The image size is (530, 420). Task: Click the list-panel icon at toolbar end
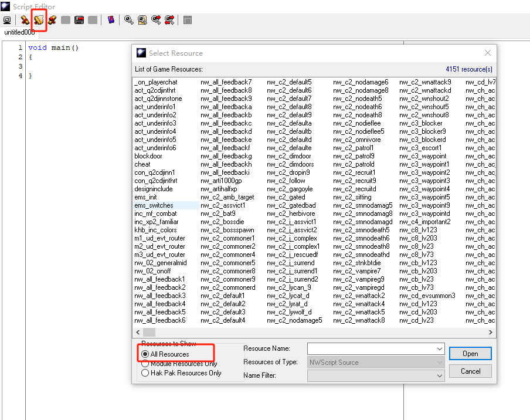point(188,20)
